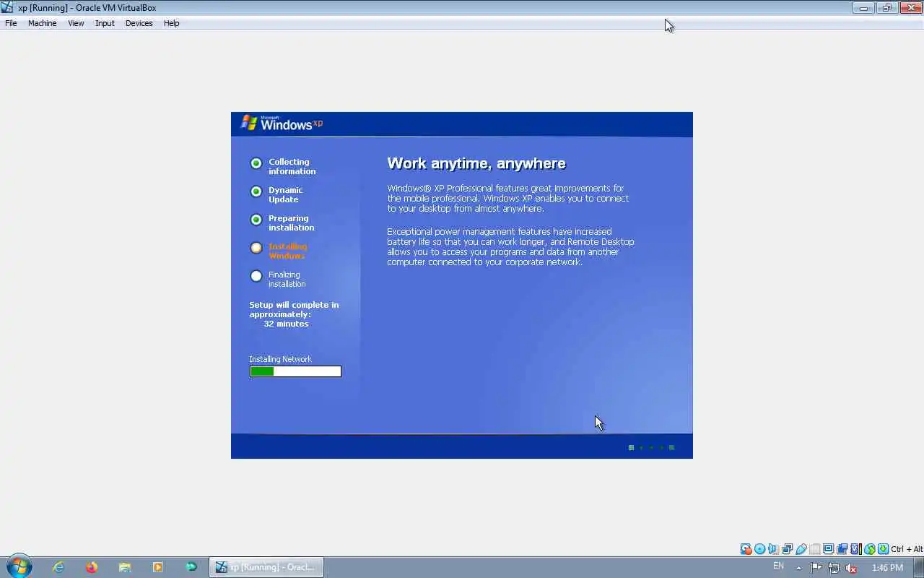Screen dimensions: 924x578
Task: Click the paragraph starting 'Exceptional power management'
Action: pyautogui.click(x=510, y=246)
